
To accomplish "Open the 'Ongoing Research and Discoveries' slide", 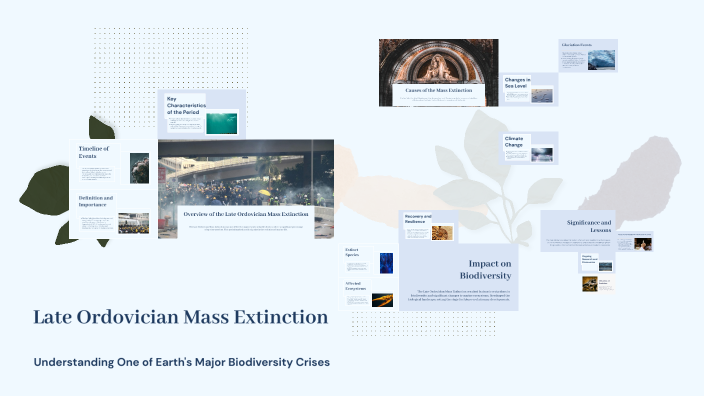I will click(x=596, y=263).
